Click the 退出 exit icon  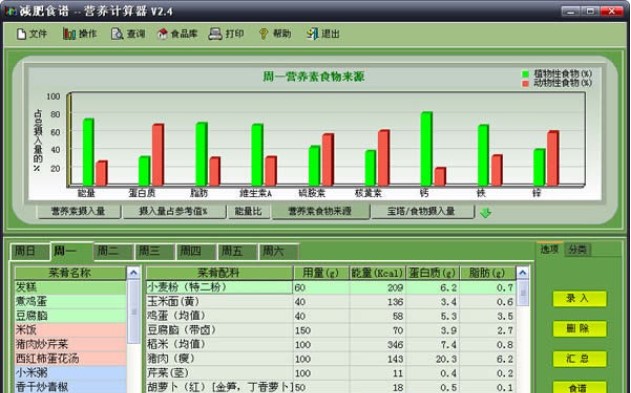312,34
